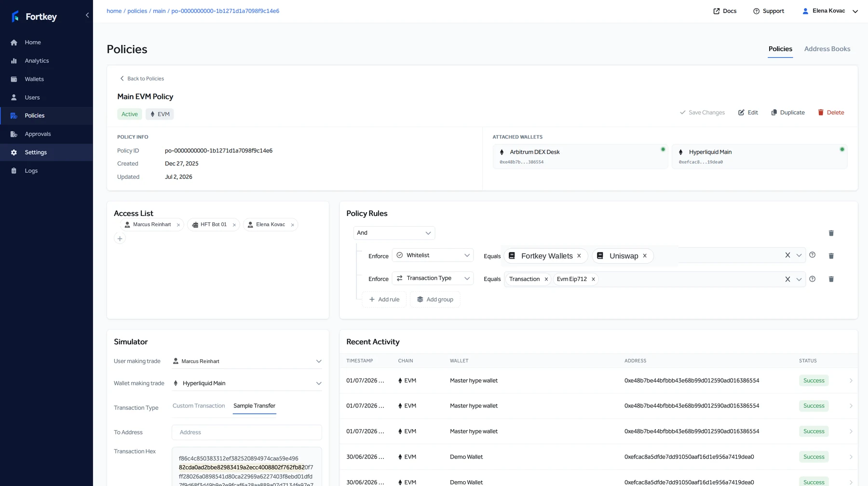Open the Whitelist enforce dropdown
The image size is (868, 486).
coord(433,256)
